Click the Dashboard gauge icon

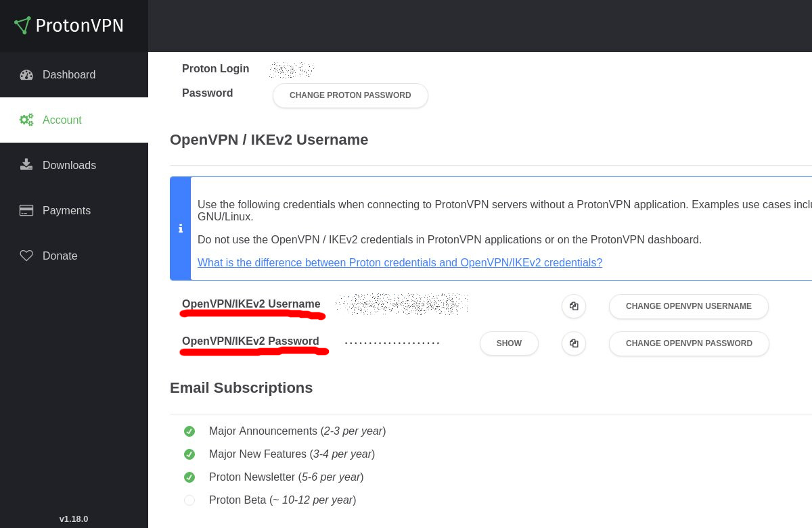click(x=26, y=74)
